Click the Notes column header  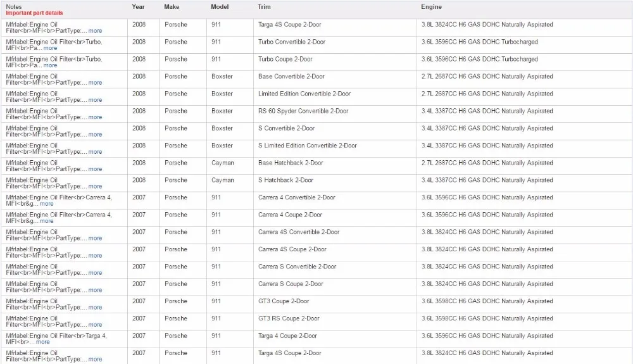pos(14,7)
